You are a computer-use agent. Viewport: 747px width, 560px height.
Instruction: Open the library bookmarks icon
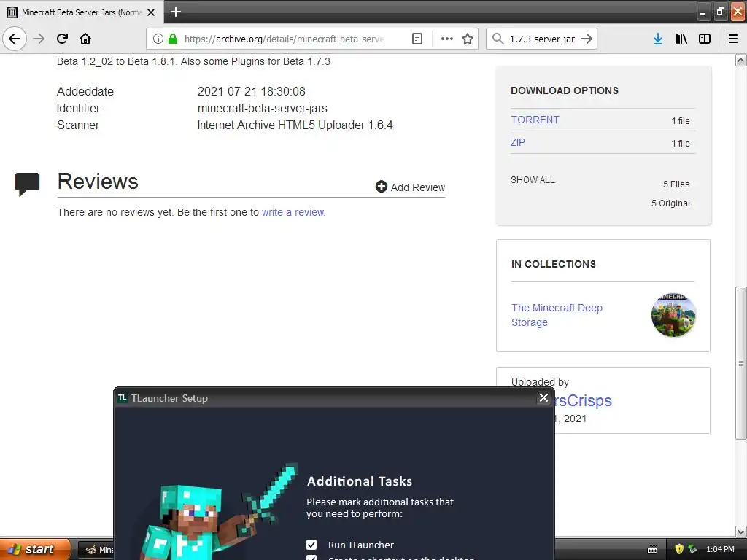pyautogui.click(x=681, y=39)
